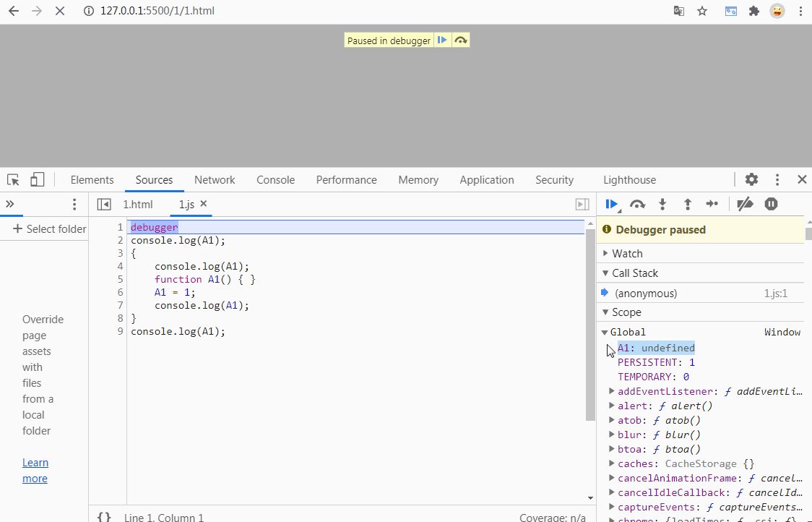Toggle pause on exceptions
812x522 pixels.
pos(771,204)
